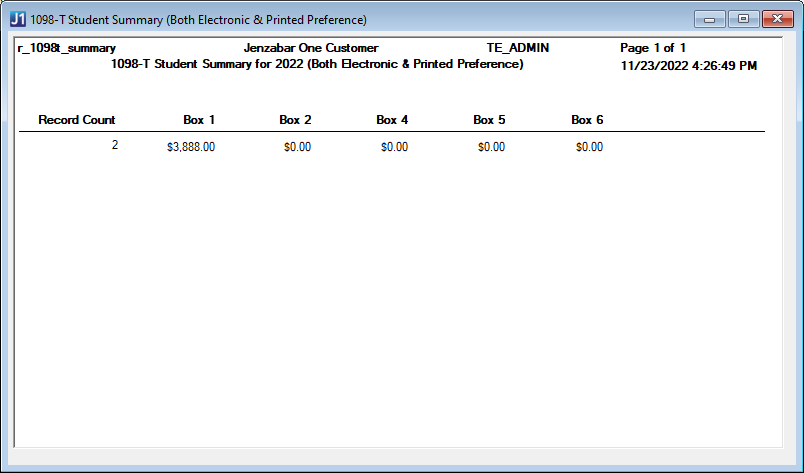The height and width of the screenshot is (473, 804).
Task: Click the J1 application icon in title bar
Action: [18, 19]
